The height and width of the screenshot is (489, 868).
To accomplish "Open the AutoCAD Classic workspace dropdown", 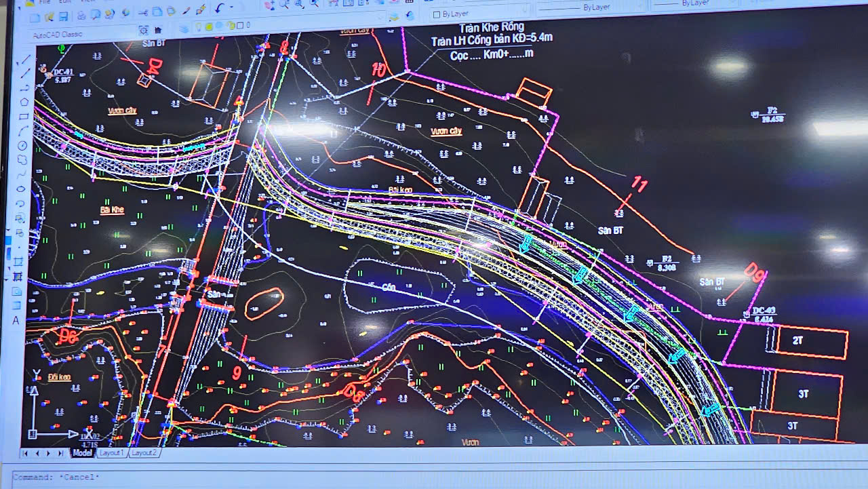I will coord(83,34).
